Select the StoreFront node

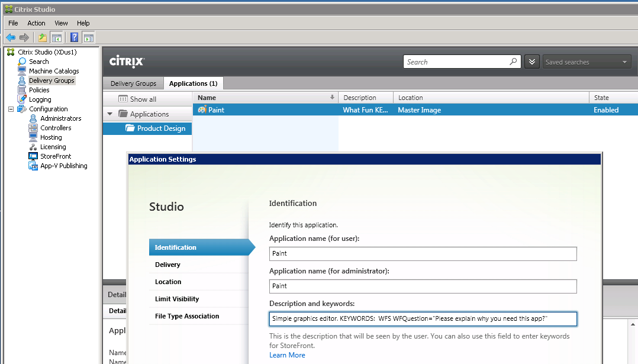click(x=56, y=156)
